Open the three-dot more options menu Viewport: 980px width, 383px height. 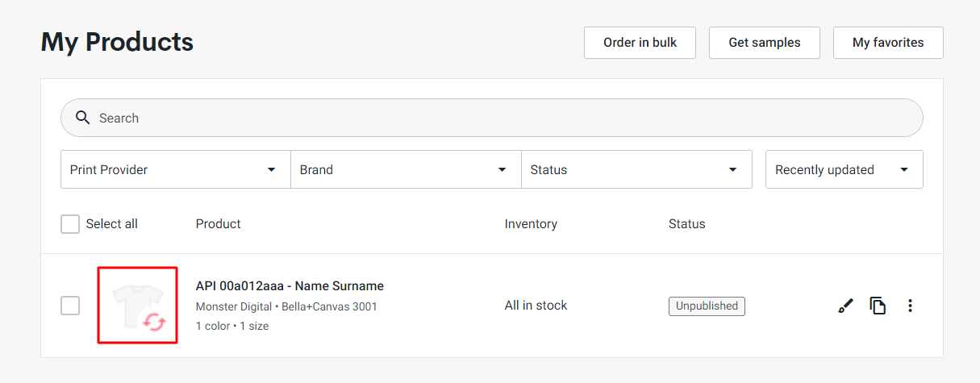tap(911, 306)
